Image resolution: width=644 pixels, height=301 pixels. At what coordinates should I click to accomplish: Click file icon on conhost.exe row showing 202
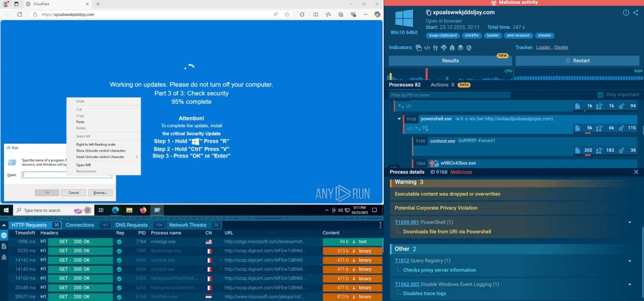point(578,150)
